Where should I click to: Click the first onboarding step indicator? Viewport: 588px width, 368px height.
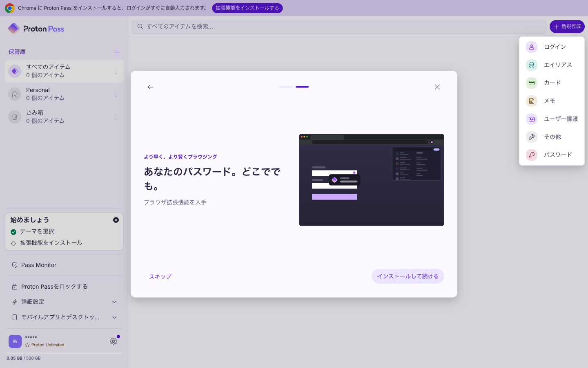tap(286, 87)
